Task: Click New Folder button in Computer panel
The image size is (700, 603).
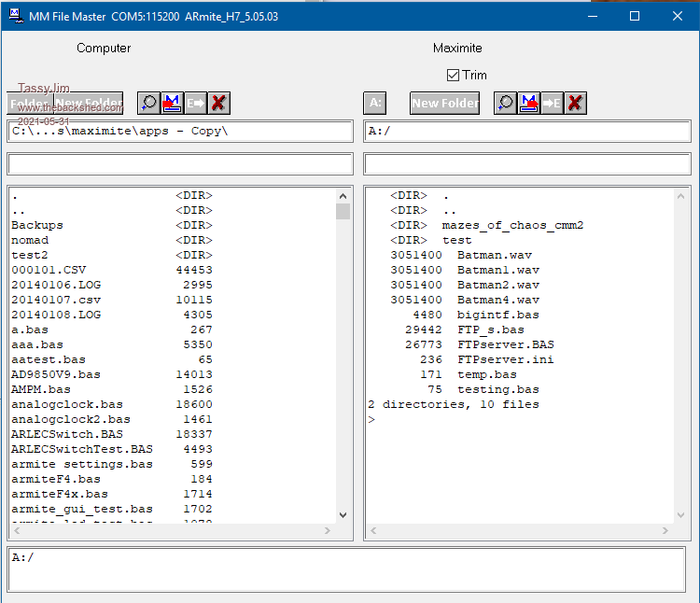Action: click(89, 103)
